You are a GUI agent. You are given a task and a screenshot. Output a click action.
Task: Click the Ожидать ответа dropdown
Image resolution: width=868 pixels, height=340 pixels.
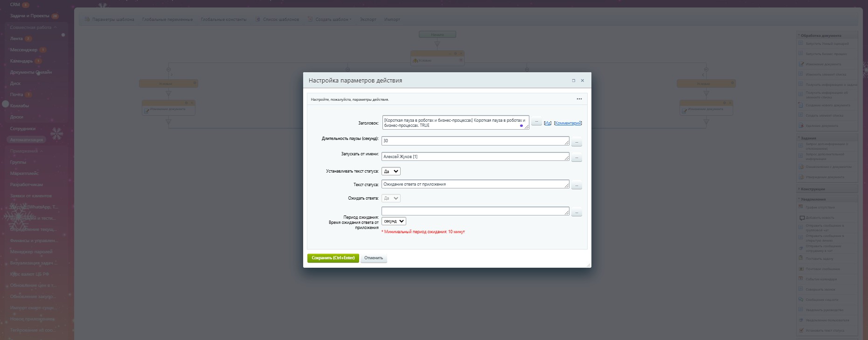click(x=391, y=198)
